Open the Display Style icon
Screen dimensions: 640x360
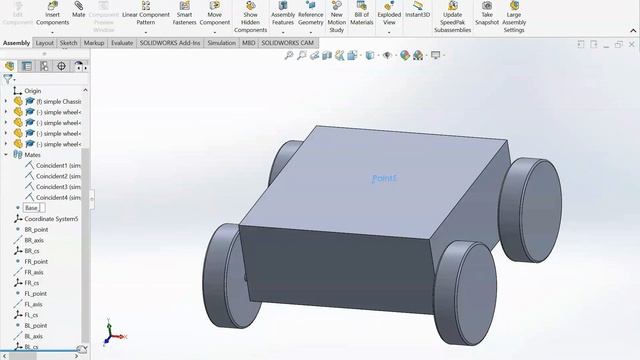[x=370, y=56]
